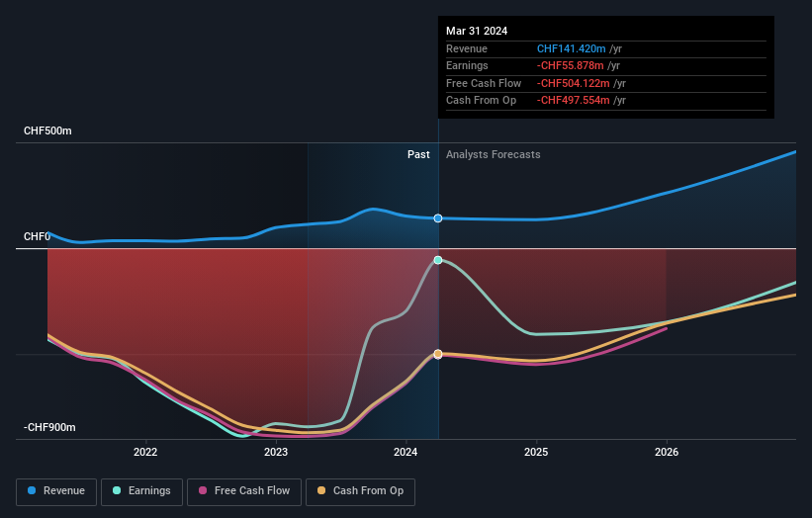
Task: Click the 2026 x-axis label
Action: click(667, 453)
